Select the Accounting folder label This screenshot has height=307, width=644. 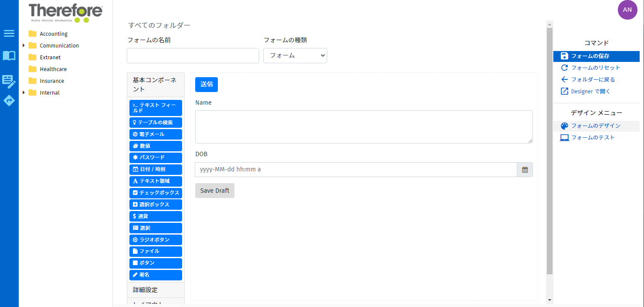[54, 34]
